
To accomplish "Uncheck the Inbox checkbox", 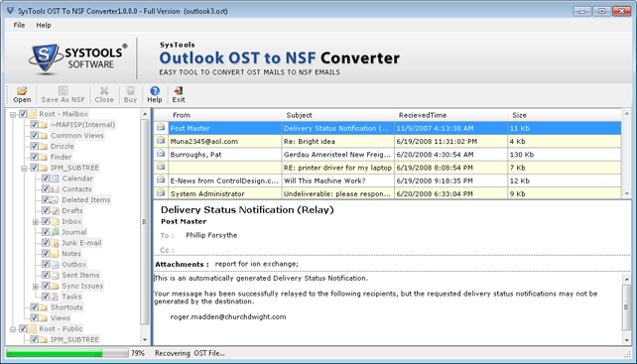I will [x=46, y=221].
